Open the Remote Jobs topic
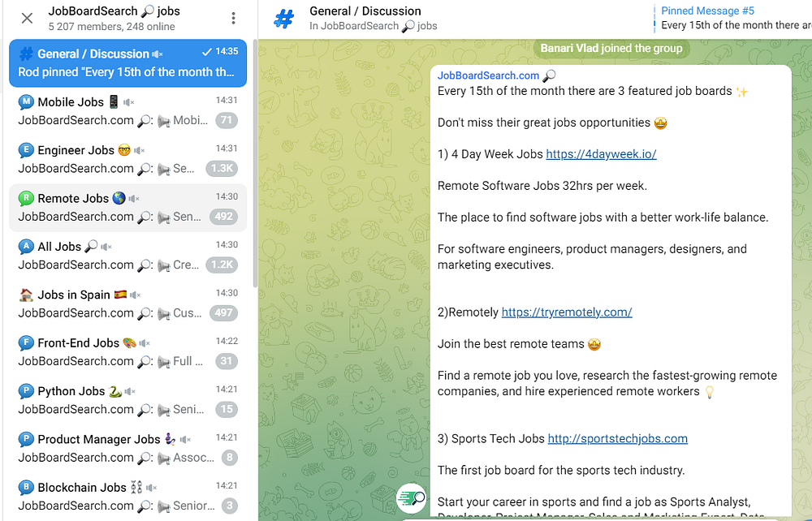 tap(128, 208)
